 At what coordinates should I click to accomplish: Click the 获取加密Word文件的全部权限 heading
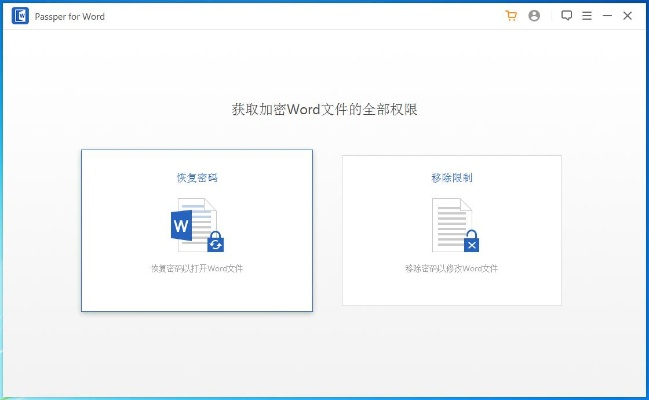pyautogui.click(x=324, y=109)
